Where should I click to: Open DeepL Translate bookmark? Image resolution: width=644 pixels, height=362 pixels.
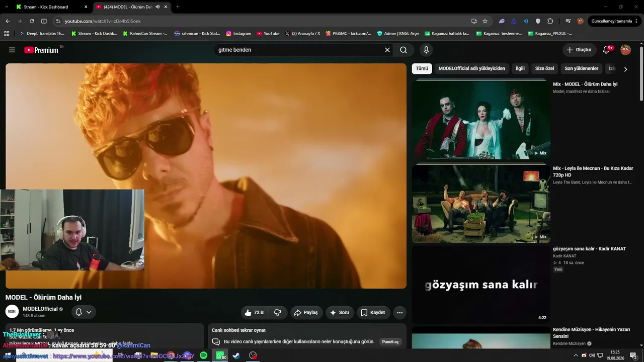coord(42,34)
